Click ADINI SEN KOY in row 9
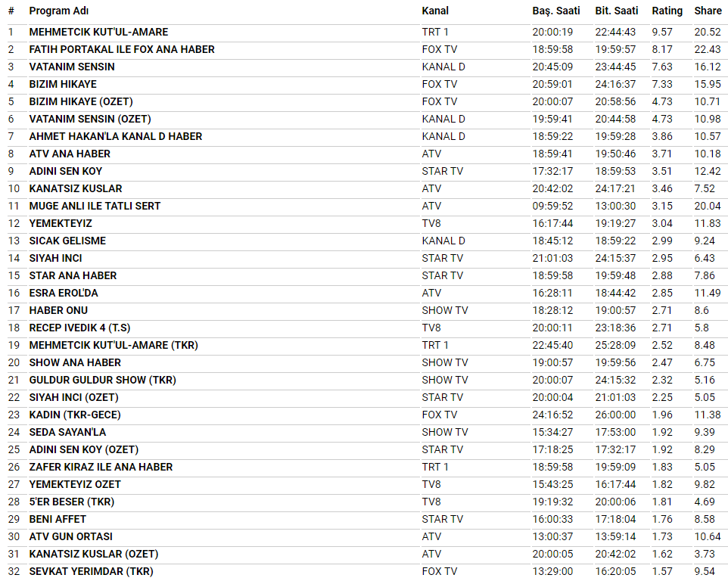This screenshot has height=581, width=728. pyautogui.click(x=66, y=171)
